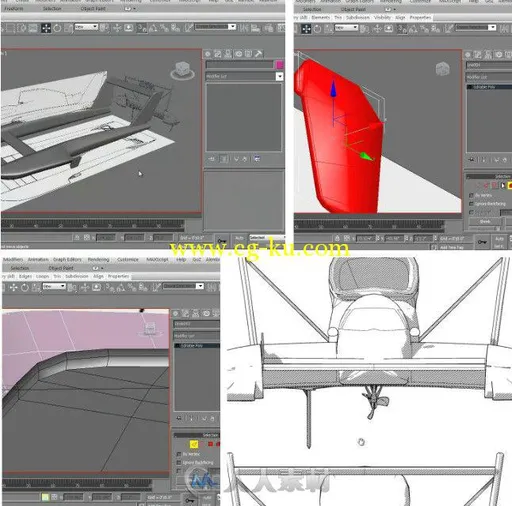512x506 pixels.
Task: Toggle Auto Key in top-left window
Action: click(239, 238)
